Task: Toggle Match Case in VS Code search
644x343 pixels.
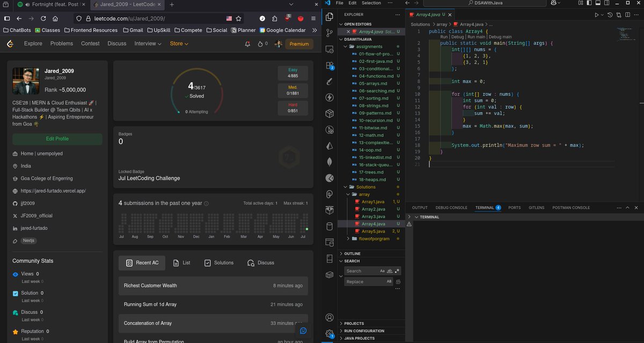Action: (x=382, y=271)
